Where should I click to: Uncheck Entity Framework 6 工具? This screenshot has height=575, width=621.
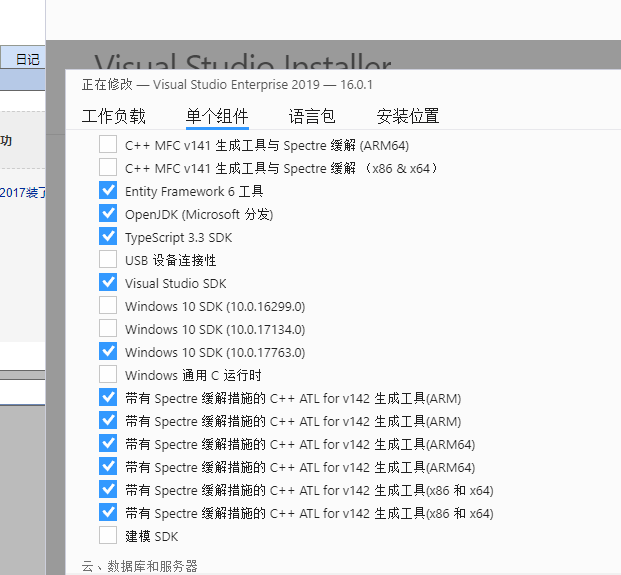108,190
